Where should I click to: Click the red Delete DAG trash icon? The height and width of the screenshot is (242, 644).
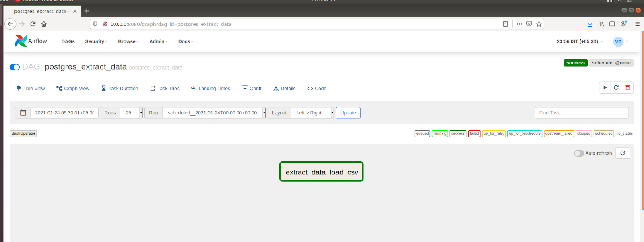627,88
